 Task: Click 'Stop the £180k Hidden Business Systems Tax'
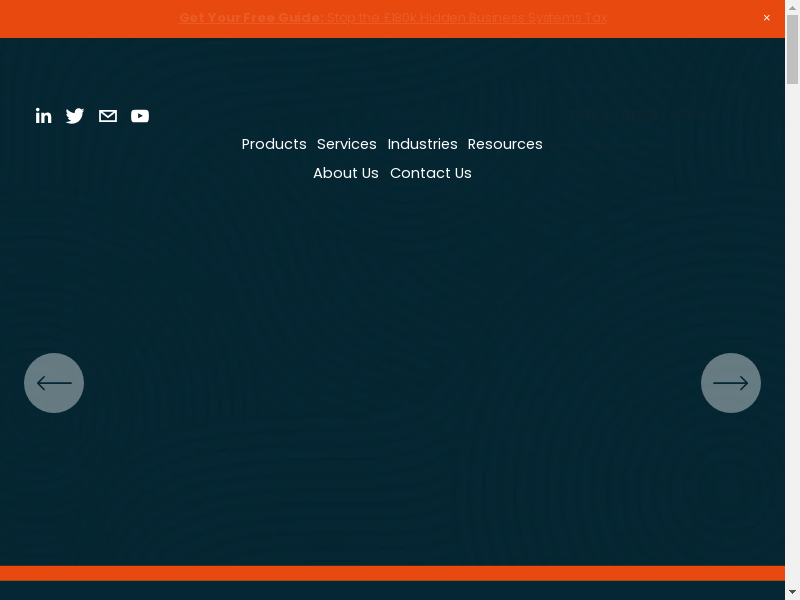pos(467,18)
